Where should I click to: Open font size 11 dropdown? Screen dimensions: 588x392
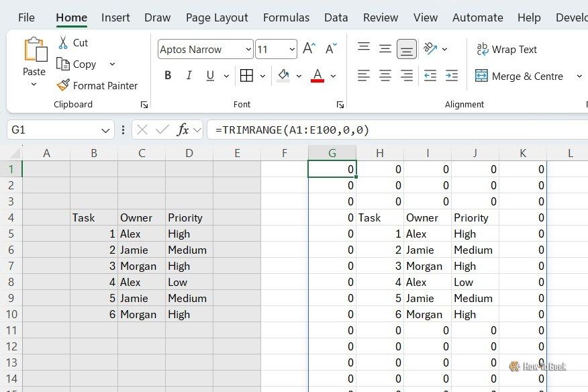pos(292,49)
